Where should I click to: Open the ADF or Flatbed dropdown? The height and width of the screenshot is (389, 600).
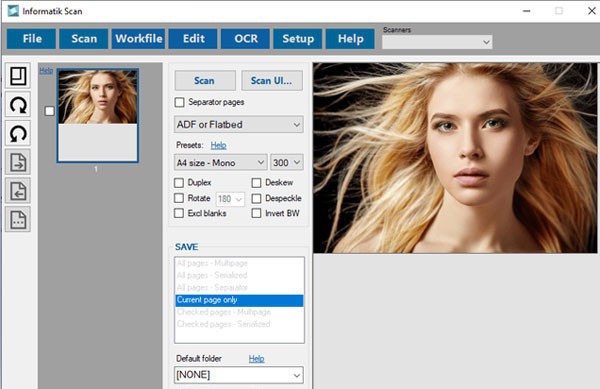[239, 125]
